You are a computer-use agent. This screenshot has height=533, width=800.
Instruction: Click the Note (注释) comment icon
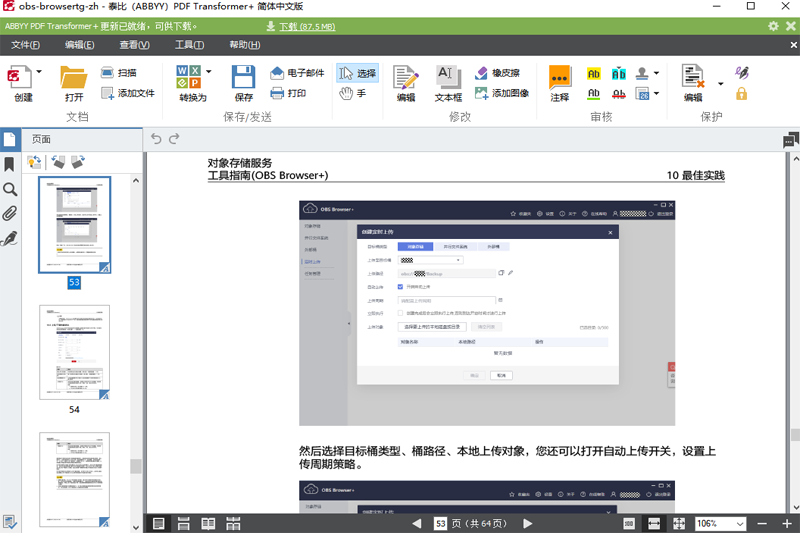[x=560, y=77]
